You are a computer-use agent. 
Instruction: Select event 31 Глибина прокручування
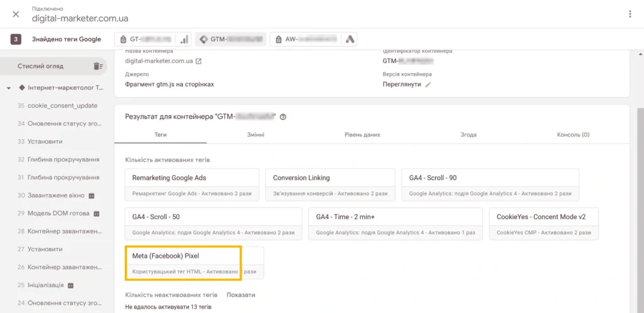58,177
